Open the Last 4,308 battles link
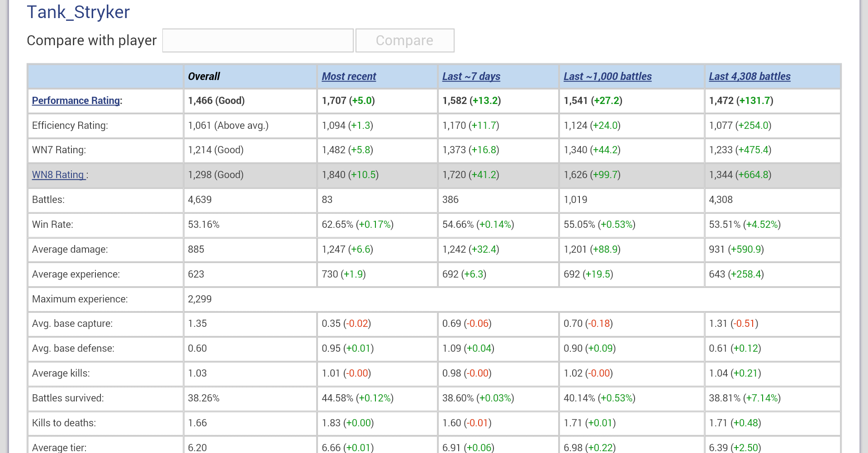The image size is (868, 453). [749, 76]
